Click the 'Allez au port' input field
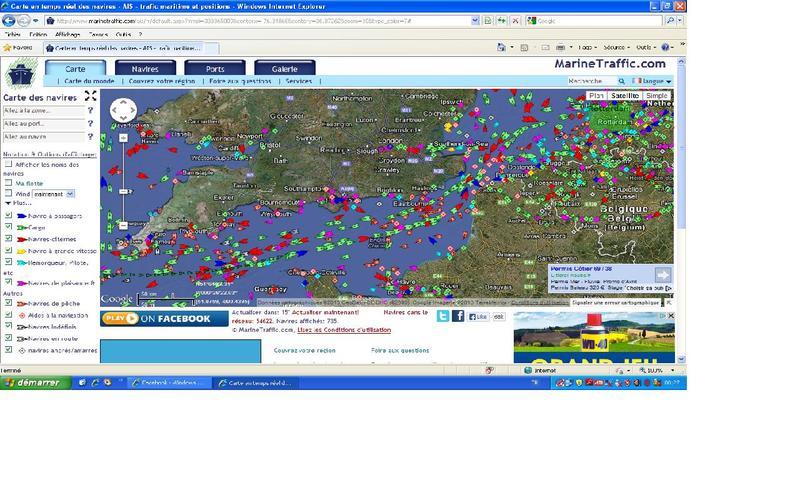800x500 pixels. 43,124
